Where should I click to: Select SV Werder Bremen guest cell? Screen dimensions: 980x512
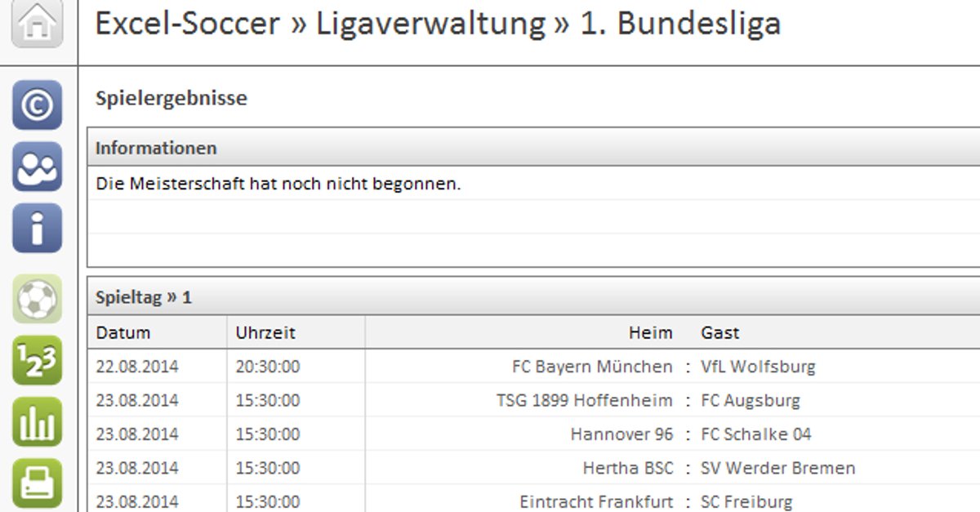click(778, 469)
